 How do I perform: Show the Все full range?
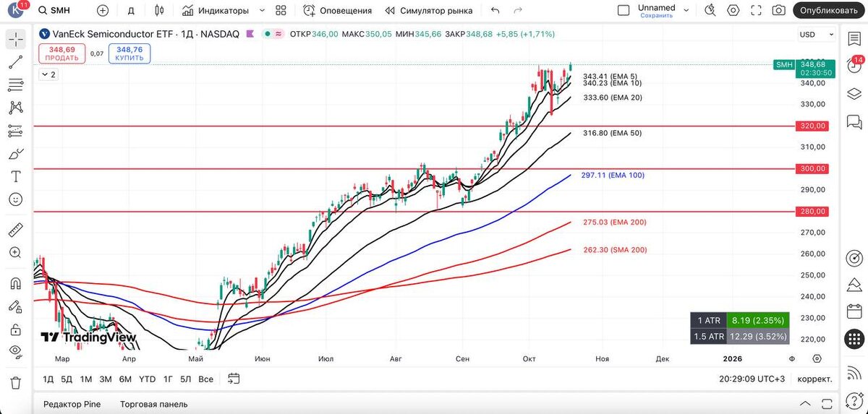(x=206, y=379)
